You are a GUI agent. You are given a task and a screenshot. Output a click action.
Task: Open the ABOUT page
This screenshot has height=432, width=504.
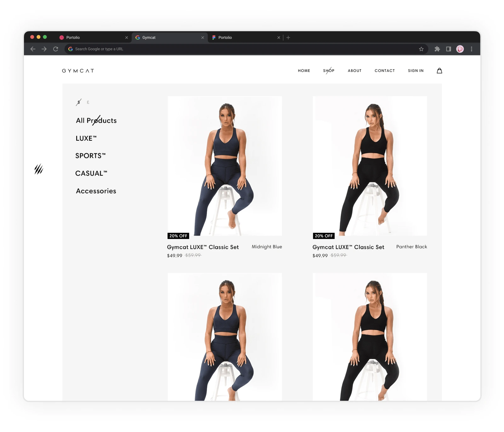355,71
